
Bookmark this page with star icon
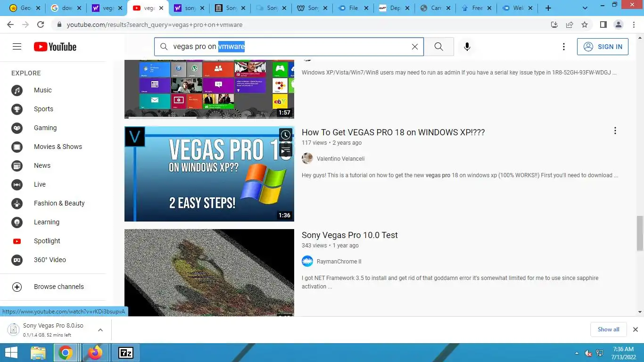(585, 25)
